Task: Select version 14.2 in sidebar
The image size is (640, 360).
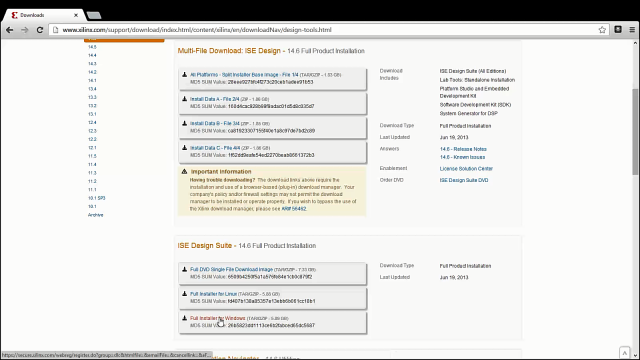Action: (92, 72)
